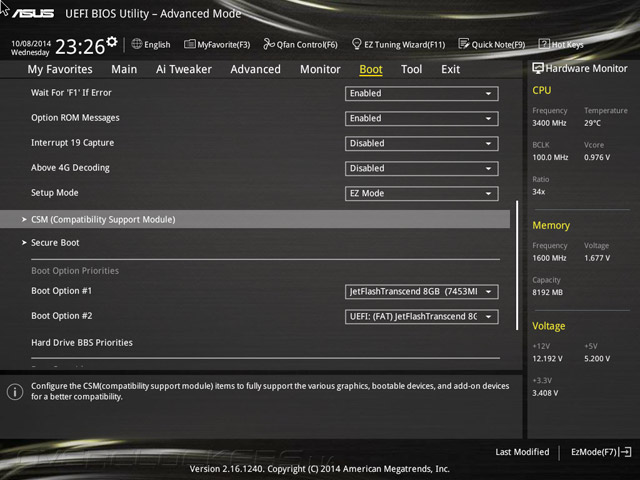Open Quick Note(F9)
The image size is (640, 480).
click(498, 44)
